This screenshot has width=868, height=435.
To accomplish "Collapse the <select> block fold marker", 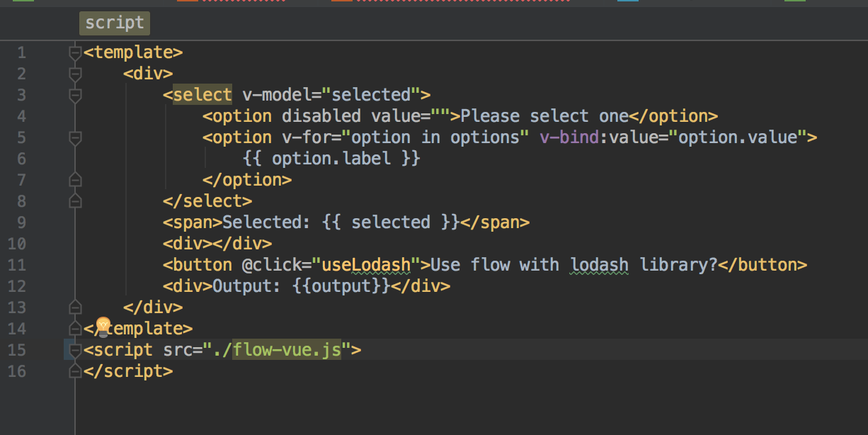I will (x=76, y=95).
